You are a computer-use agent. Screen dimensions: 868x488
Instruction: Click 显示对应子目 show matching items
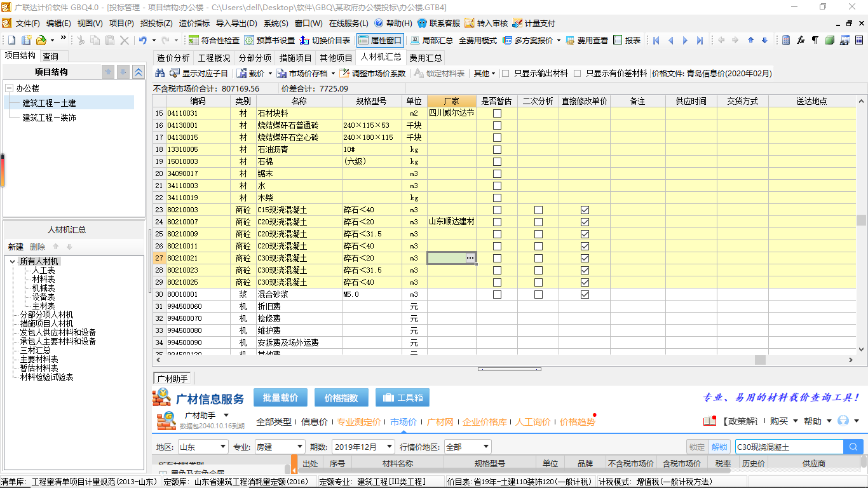tap(199, 73)
